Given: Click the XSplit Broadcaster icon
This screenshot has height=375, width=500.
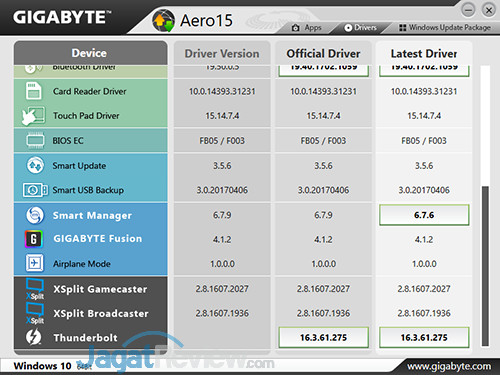Looking at the screenshot, I should (35, 313).
